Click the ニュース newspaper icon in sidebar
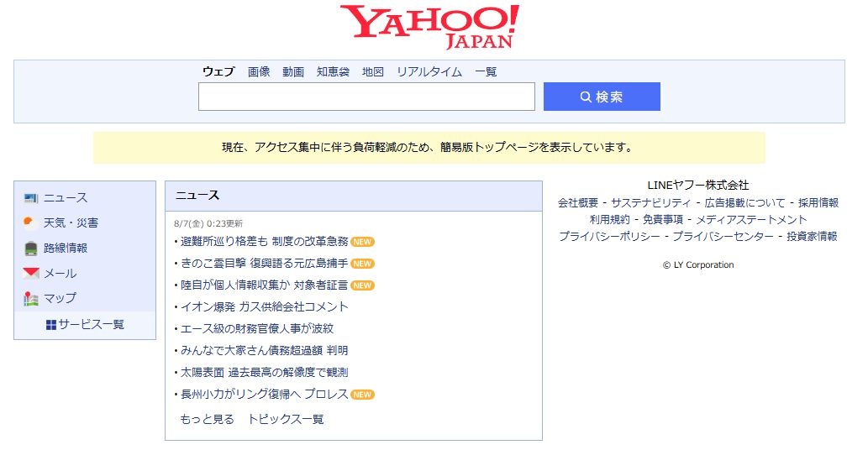The height and width of the screenshot is (450, 868). pyautogui.click(x=31, y=198)
